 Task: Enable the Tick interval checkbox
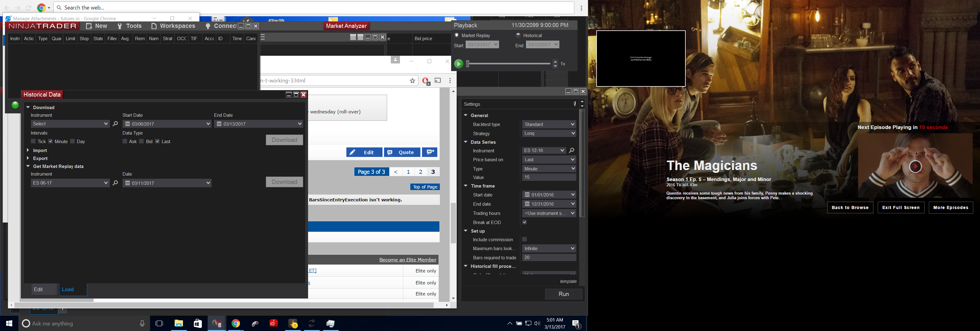33,141
